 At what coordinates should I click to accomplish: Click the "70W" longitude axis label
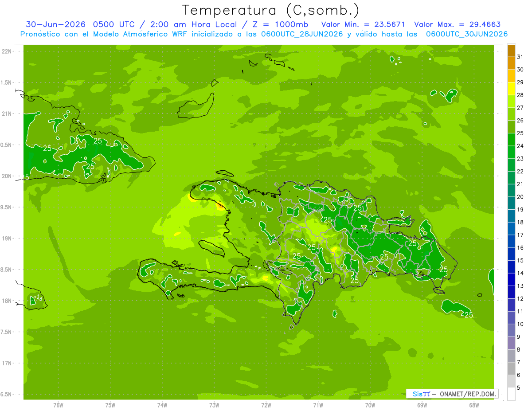(x=370, y=405)
